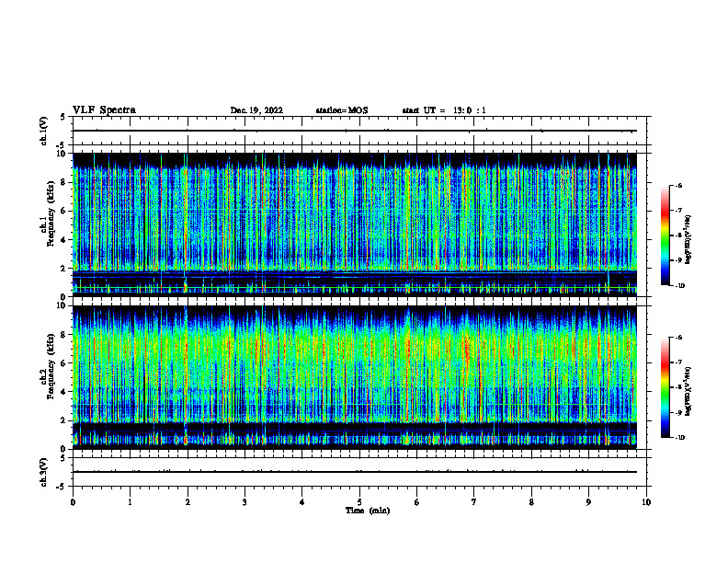
Task: Click time axis tick label "2"
Action: (188, 502)
